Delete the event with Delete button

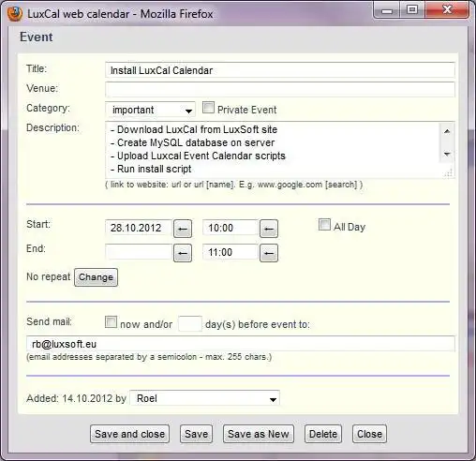coord(323,434)
